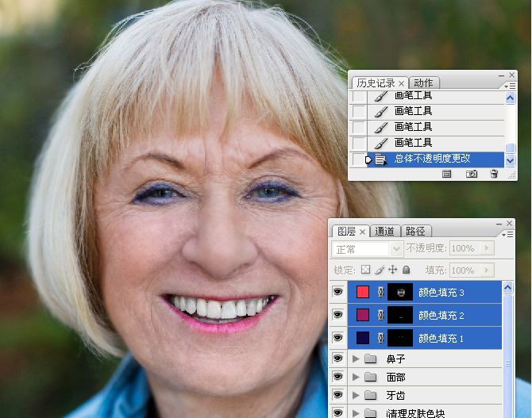This screenshot has height=418, width=532.
Task: Open the 填充 slider arrow
Action: pos(487,270)
